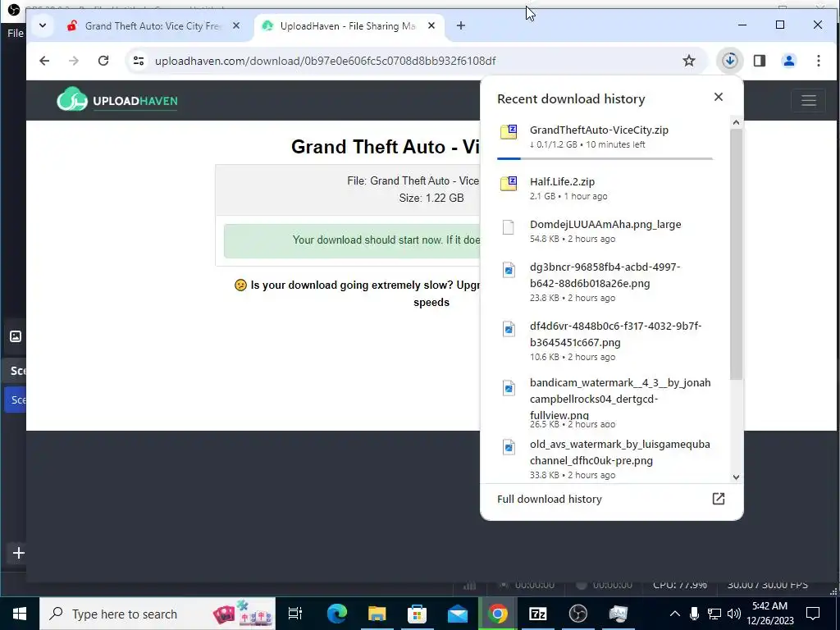The image size is (840, 630).
Task: Click the Chrome back arrow button
Action: pos(44,61)
